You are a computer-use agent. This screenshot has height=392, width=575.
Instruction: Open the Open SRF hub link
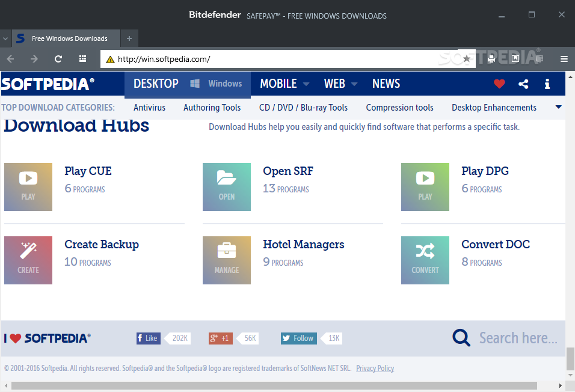coord(288,171)
